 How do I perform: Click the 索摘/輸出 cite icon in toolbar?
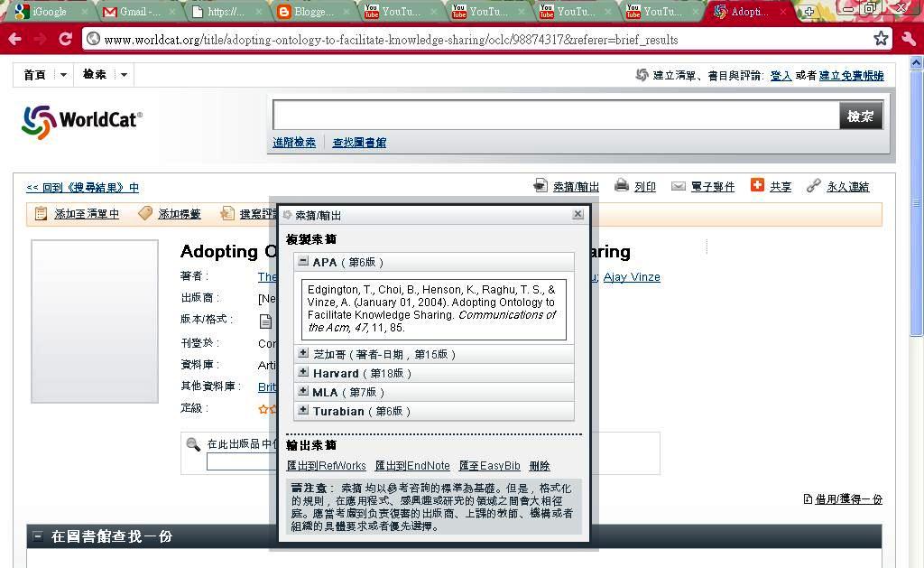[x=541, y=186]
